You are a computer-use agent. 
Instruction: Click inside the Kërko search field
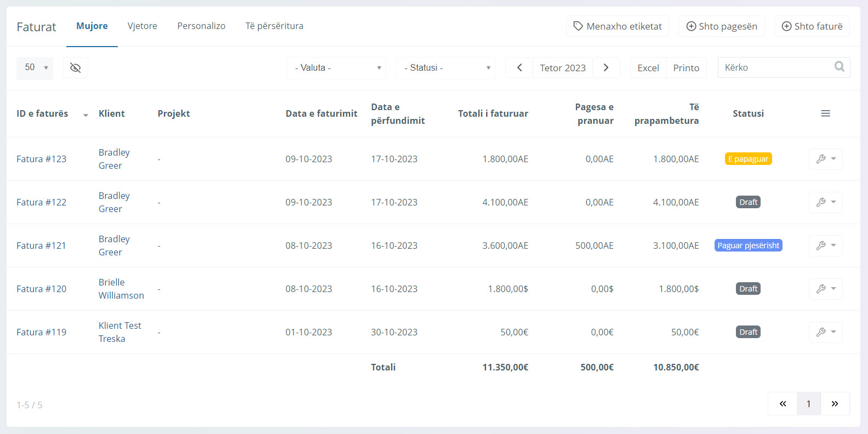click(x=775, y=68)
